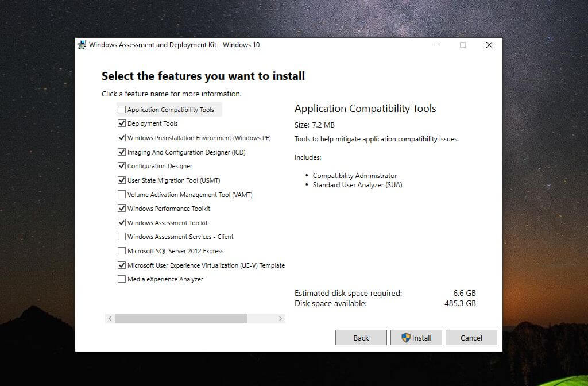Image resolution: width=588 pixels, height=386 pixels.
Task: Click the 485.3 GB disk space available value
Action: (460, 303)
